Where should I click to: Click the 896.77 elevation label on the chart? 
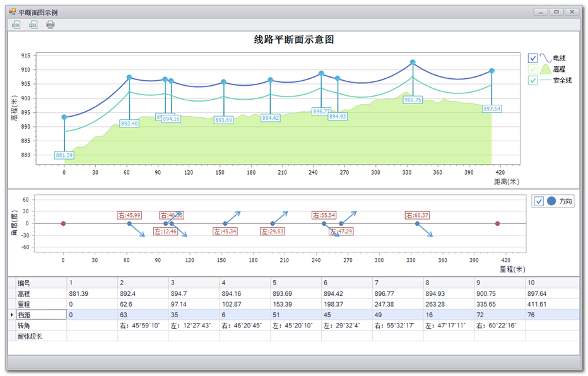click(321, 111)
